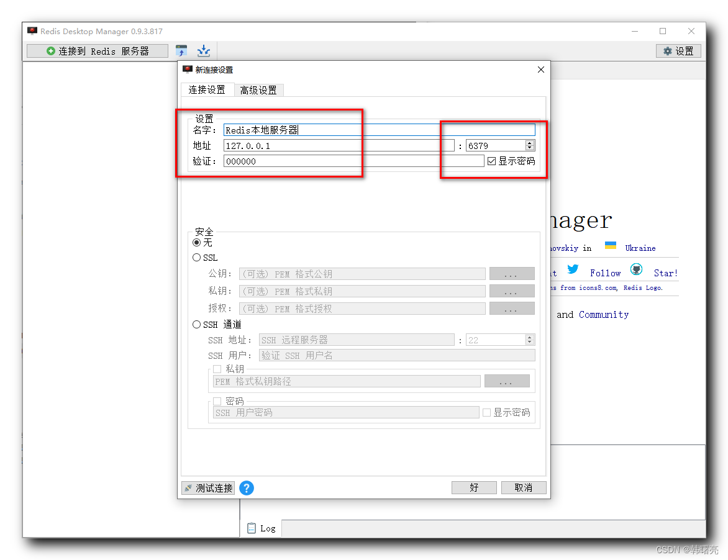Open the Follow link
Image resolution: width=728 pixels, height=560 pixels.
(x=605, y=273)
